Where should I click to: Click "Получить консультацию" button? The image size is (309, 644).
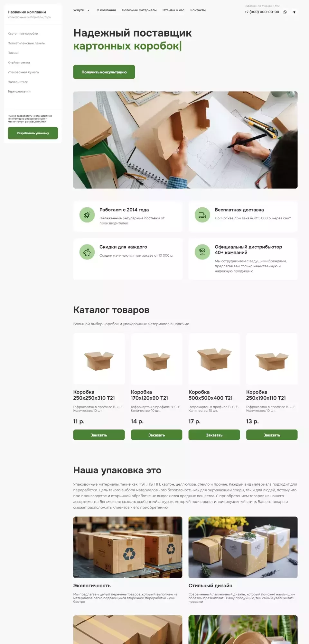pyautogui.click(x=104, y=72)
